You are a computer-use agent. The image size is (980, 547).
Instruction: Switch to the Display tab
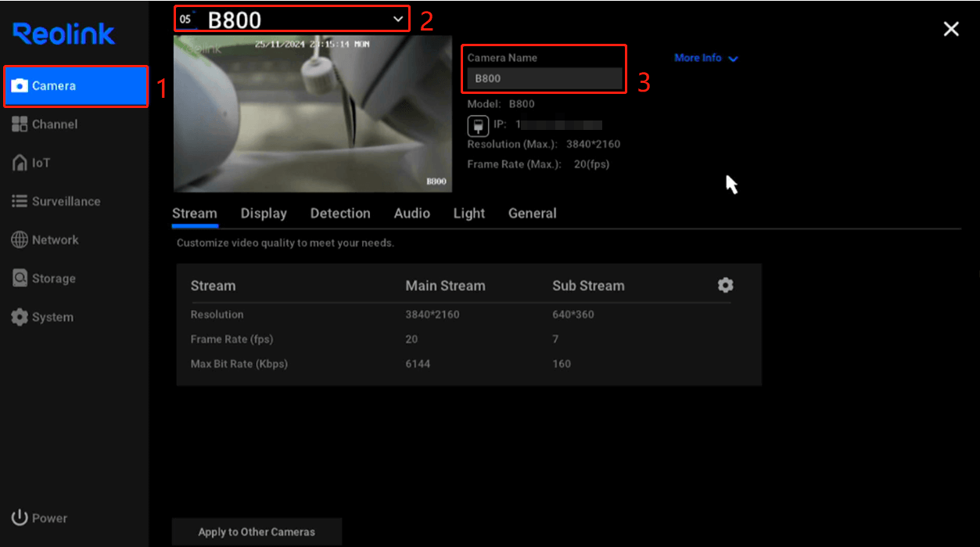coord(264,214)
